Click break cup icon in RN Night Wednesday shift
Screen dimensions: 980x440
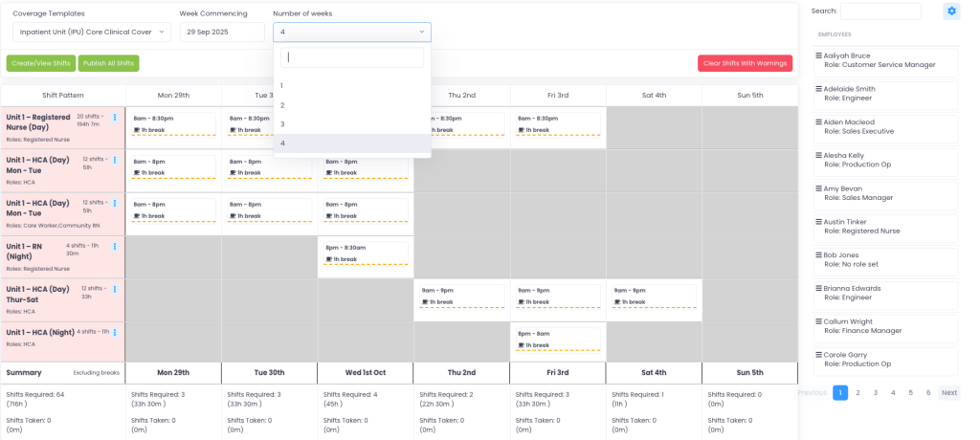click(x=328, y=259)
